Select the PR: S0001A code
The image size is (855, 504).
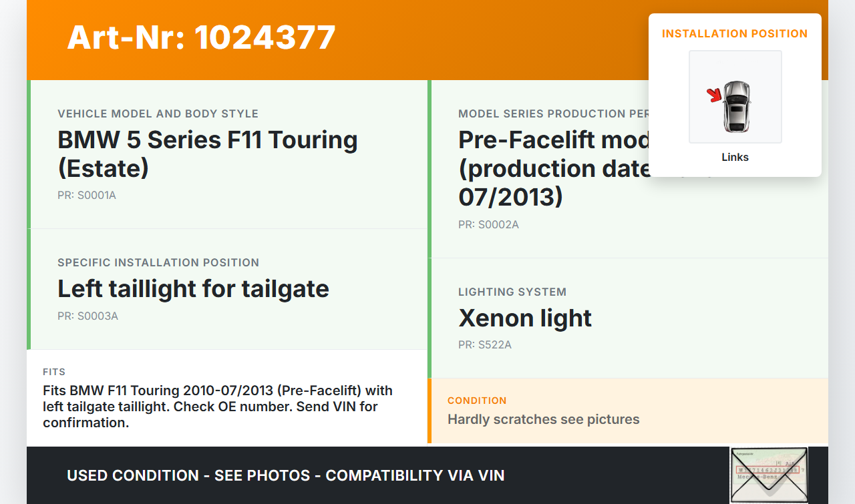[87, 196]
